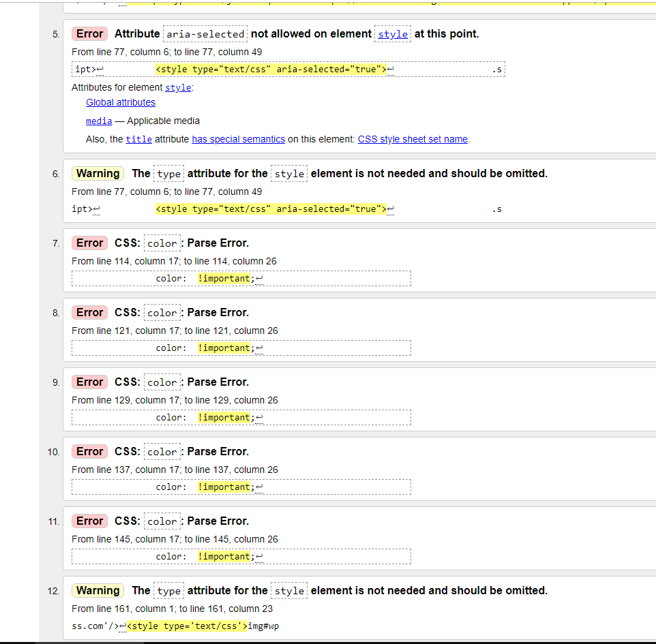Click the Error badge on message 11
The image size is (656, 644).
89,521
